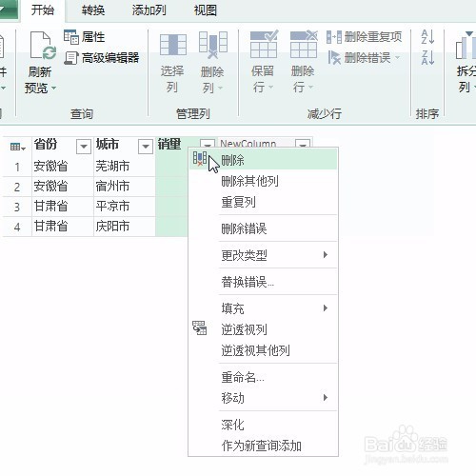Click the 选择列 icon
This screenshot has height=476, width=476.
(173, 45)
